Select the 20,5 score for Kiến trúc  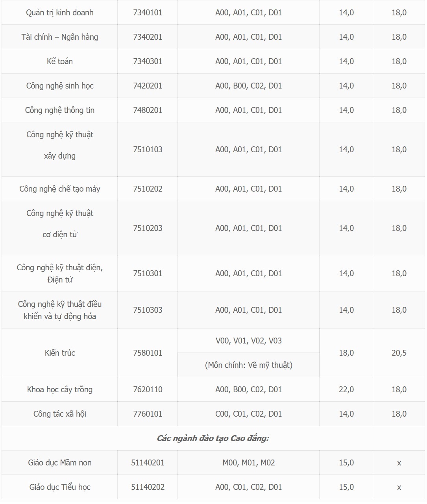pos(399,353)
